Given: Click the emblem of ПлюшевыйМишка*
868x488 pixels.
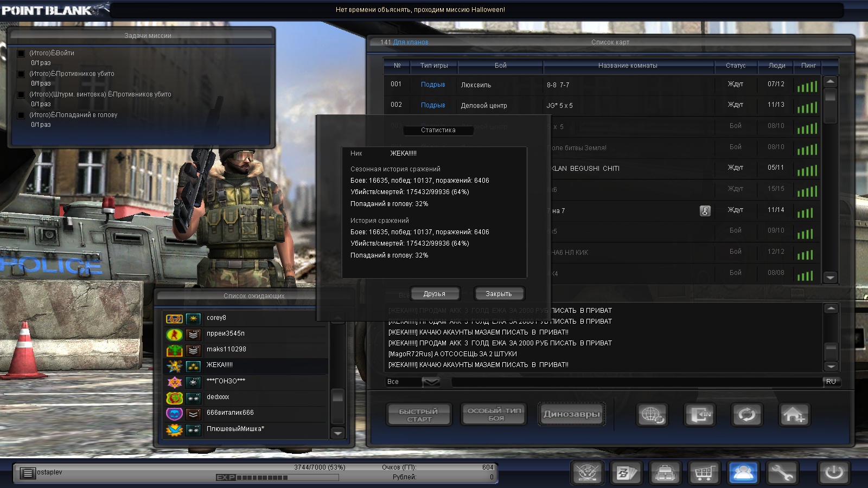Looking at the screenshot, I should coord(174,430).
